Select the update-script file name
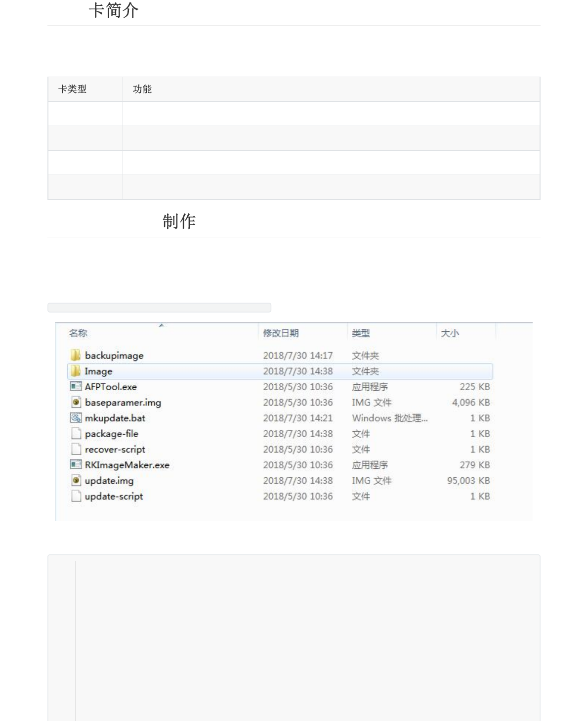This screenshot has width=588, height=721. tap(114, 496)
